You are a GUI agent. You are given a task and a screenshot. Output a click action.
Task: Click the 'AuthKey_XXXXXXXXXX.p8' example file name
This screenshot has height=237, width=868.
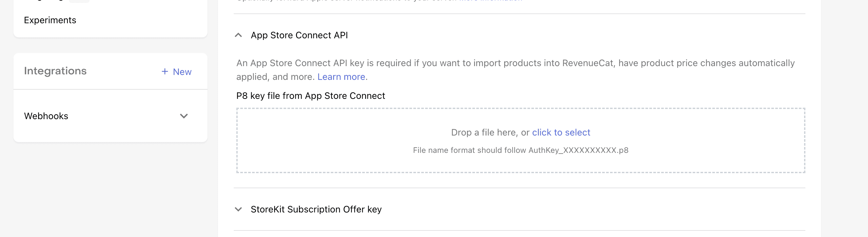pos(578,151)
